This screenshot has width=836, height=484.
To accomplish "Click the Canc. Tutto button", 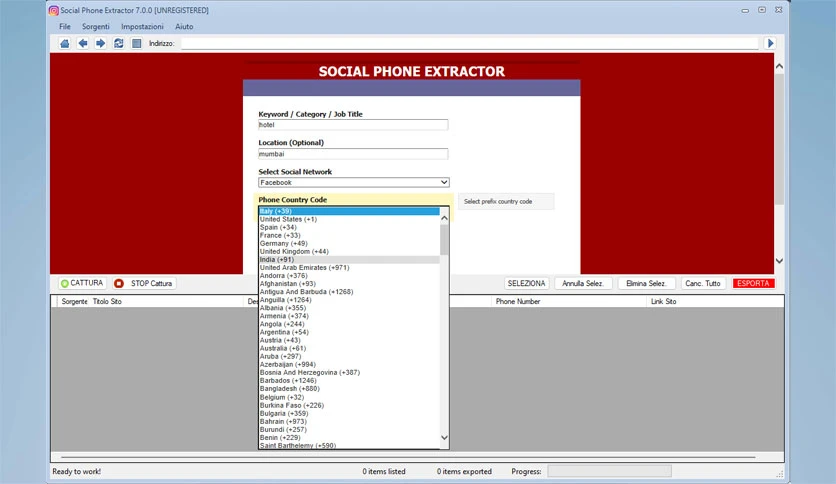I will pos(702,284).
